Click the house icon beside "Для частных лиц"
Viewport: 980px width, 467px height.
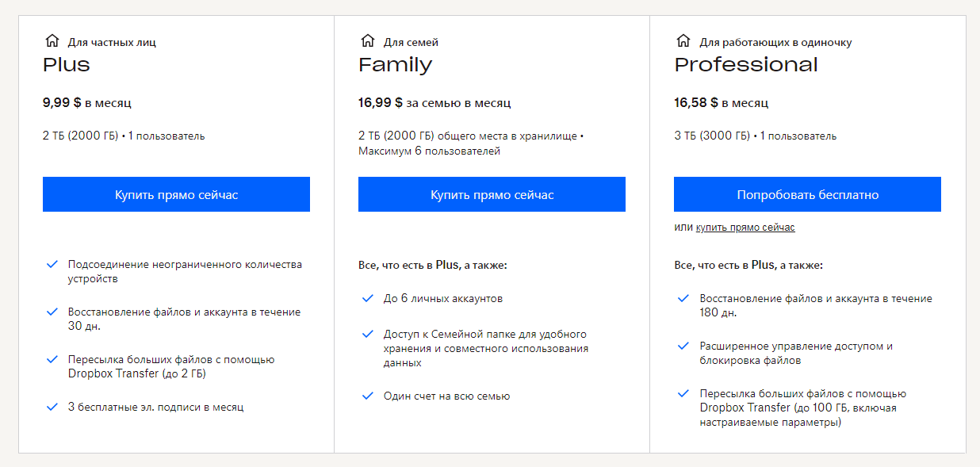(x=52, y=41)
